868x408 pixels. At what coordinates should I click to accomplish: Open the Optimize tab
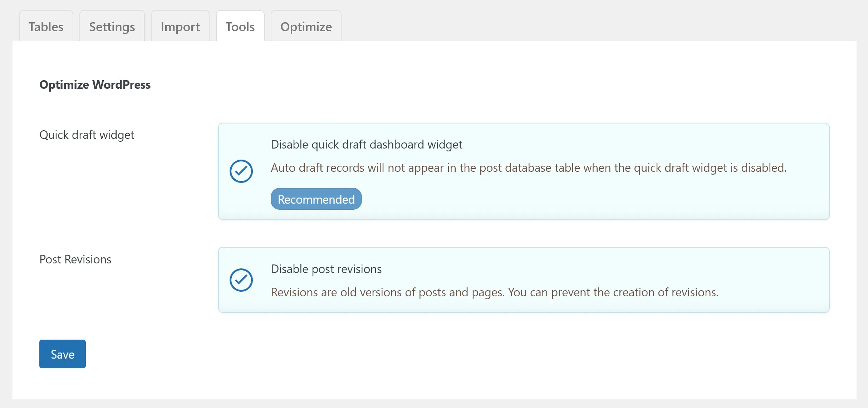pos(306,26)
